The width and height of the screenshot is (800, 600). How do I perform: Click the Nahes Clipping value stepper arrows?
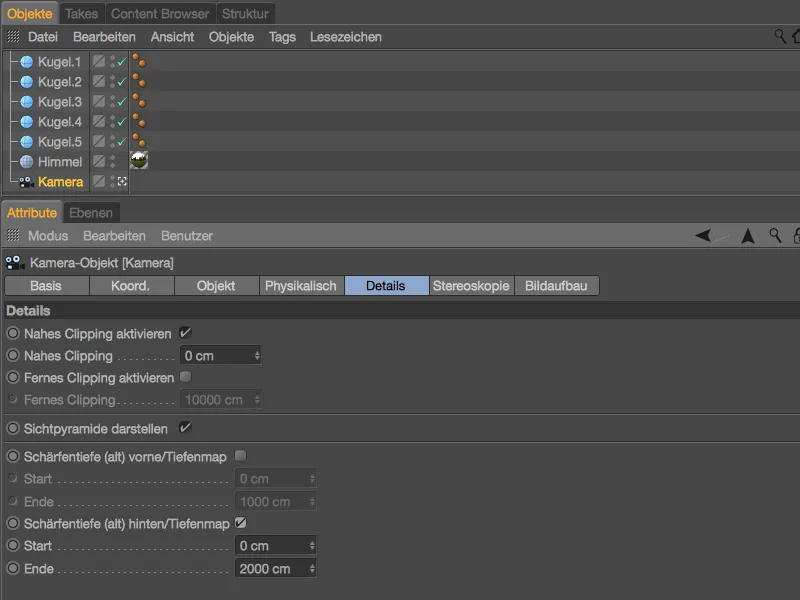(257, 356)
